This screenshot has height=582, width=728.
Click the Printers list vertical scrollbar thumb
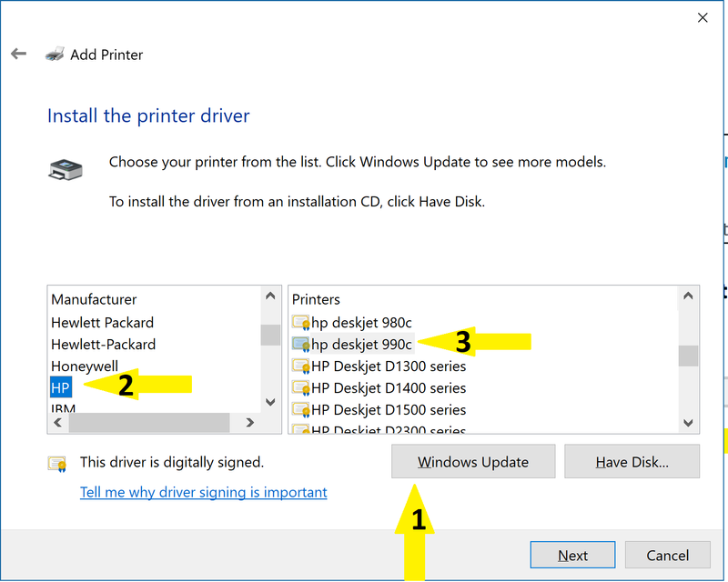tap(688, 356)
